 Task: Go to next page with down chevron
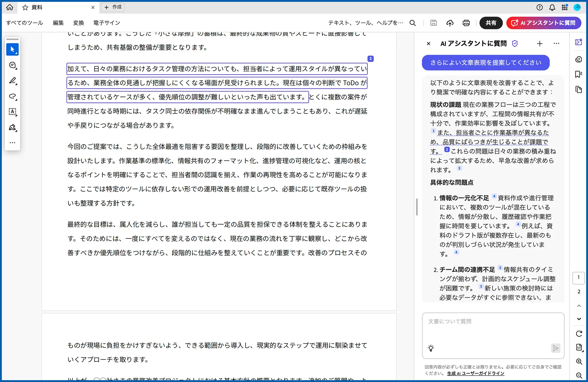[x=579, y=319]
